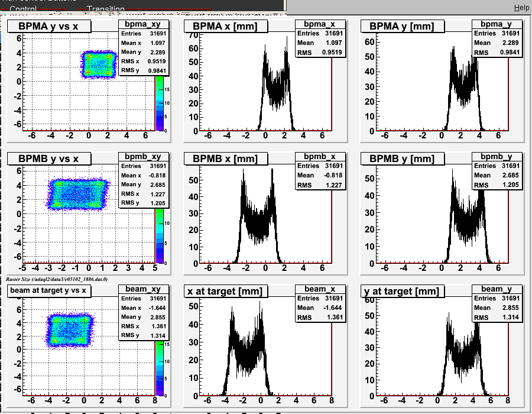
Task: Select the beam_x statistics box header
Action: 320,289
